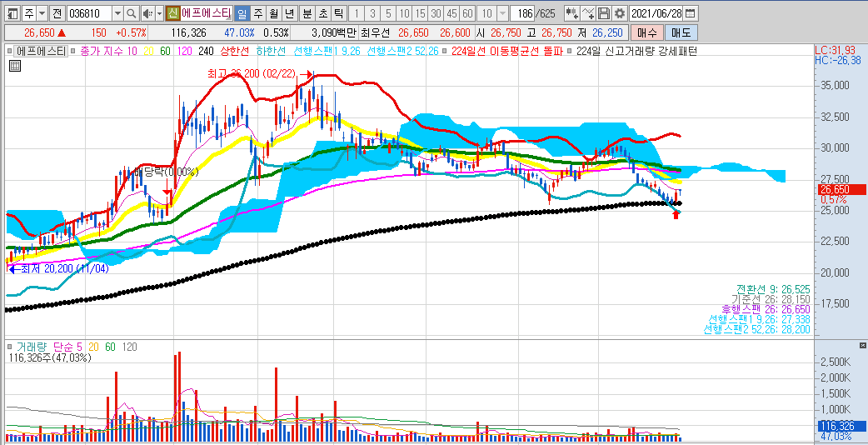Save chart with the floppy disk icon
The image size is (868, 445).
click(x=604, y=13)
